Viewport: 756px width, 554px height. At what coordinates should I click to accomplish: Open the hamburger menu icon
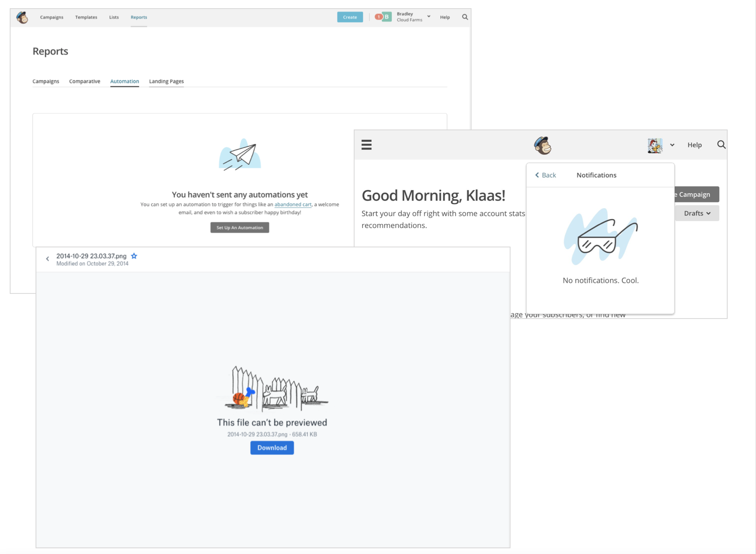366,145
